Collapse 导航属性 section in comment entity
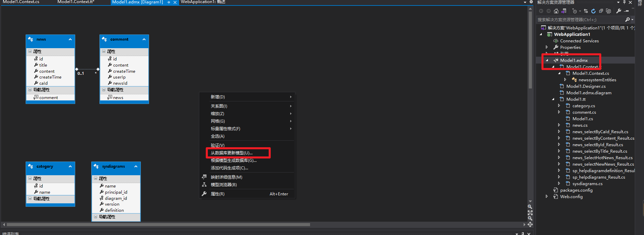The height and width of the screenshot is (235, 644). click(x=104, y=89)
